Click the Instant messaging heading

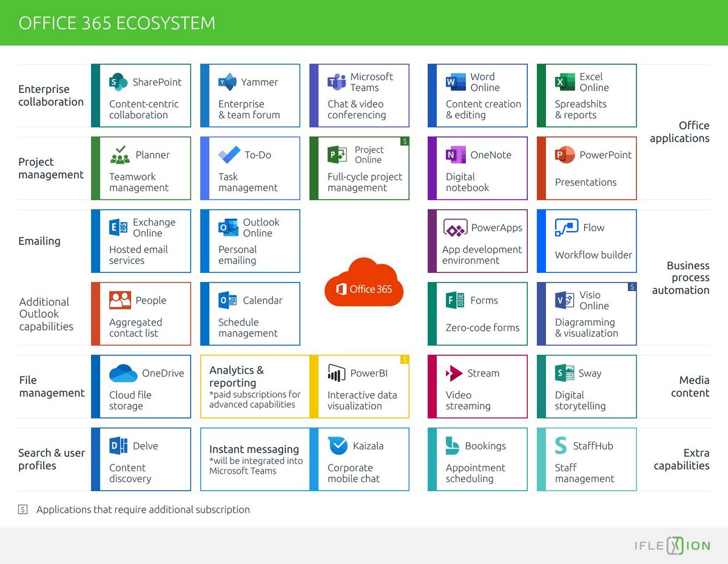pyautogui.click(x=254, y=449)
